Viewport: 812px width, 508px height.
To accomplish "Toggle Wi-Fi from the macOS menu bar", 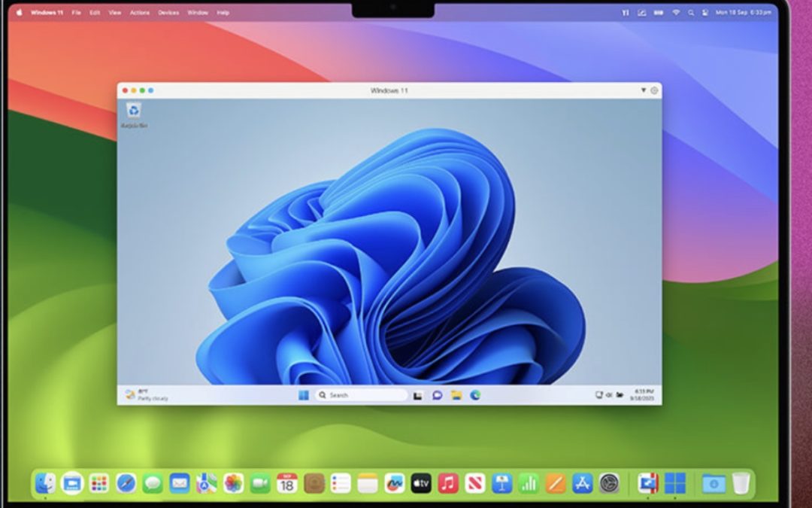I will tap(676, 12).
